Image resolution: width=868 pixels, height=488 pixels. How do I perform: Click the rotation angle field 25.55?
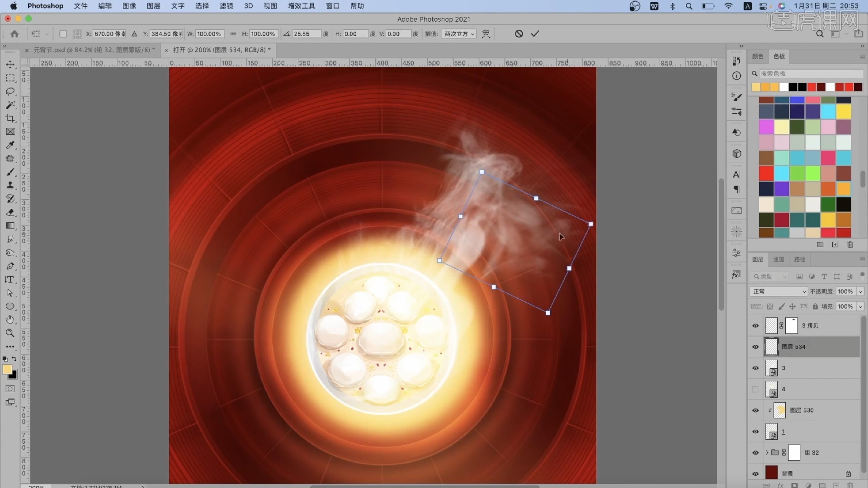click(307, 34)
